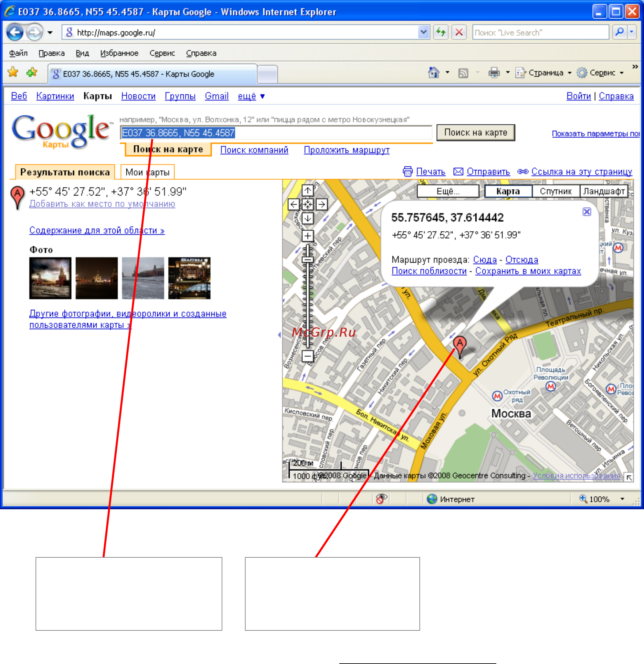
Task: Open the Страница toolbar dropdown
Action: pyautogui.click(x=544, y=73)
